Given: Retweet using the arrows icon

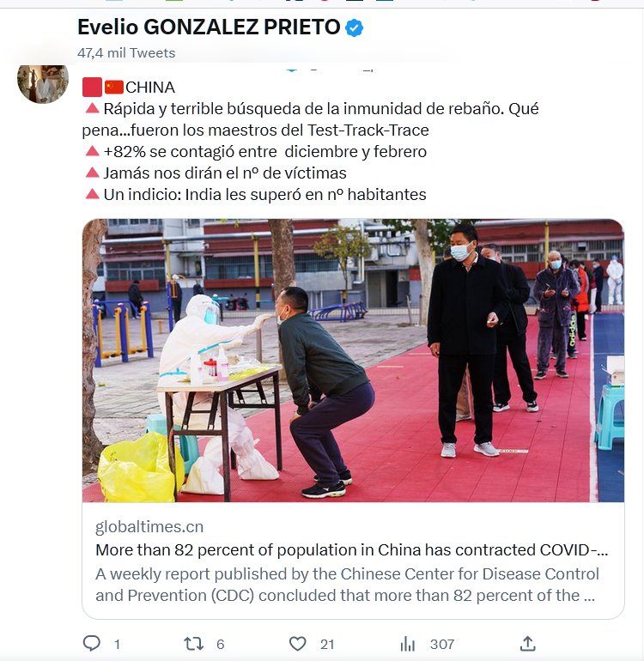Looking at the screenshot, I should coord(194,644).
